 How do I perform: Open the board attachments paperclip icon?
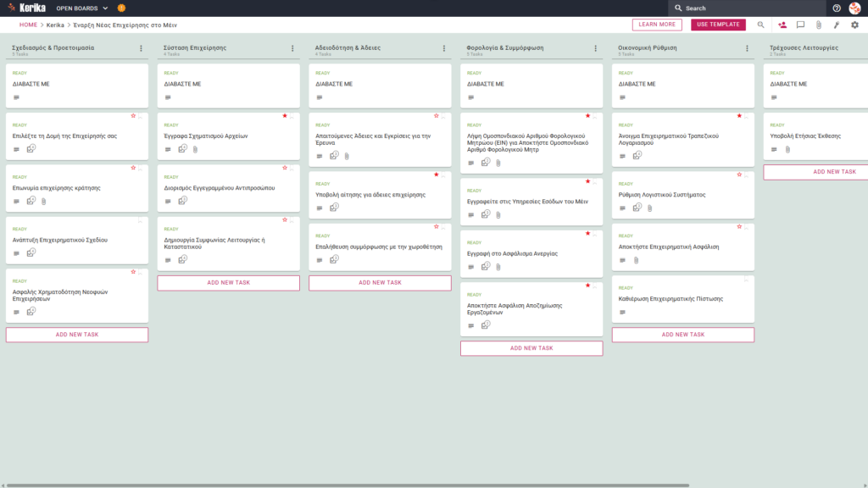pyautogui.click(x=819, y=25)
